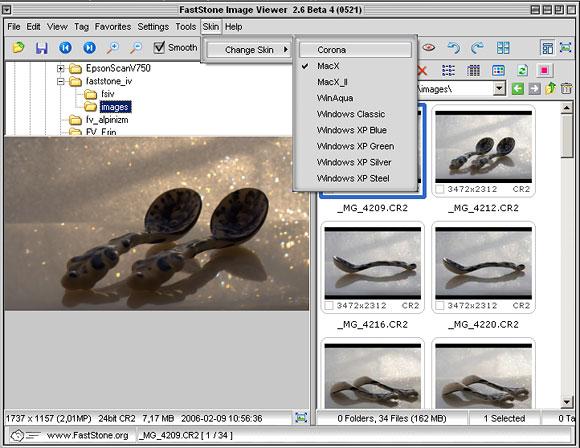Go to the previous image

coord(65,48)
